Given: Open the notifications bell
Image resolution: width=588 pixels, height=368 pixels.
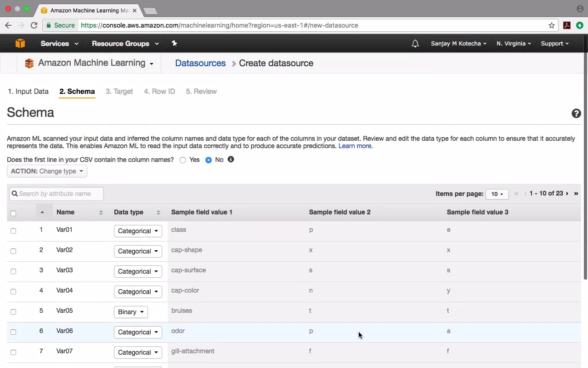Looking at the screenshot, I should 415,44.
